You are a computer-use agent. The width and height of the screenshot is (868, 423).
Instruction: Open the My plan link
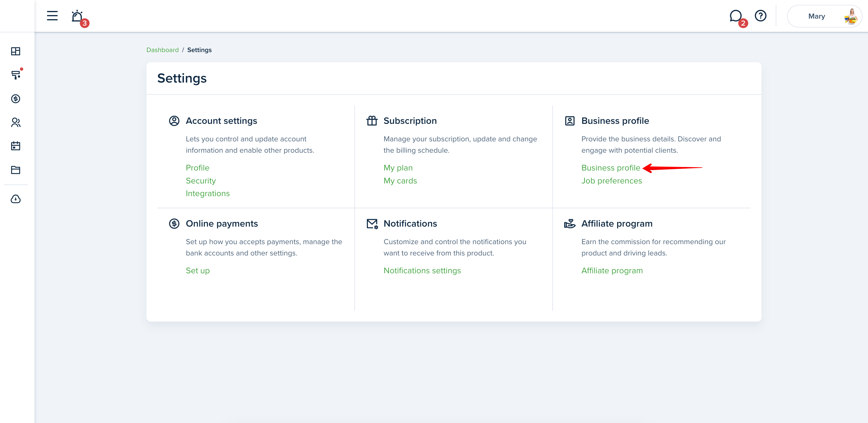click(398, 168)
